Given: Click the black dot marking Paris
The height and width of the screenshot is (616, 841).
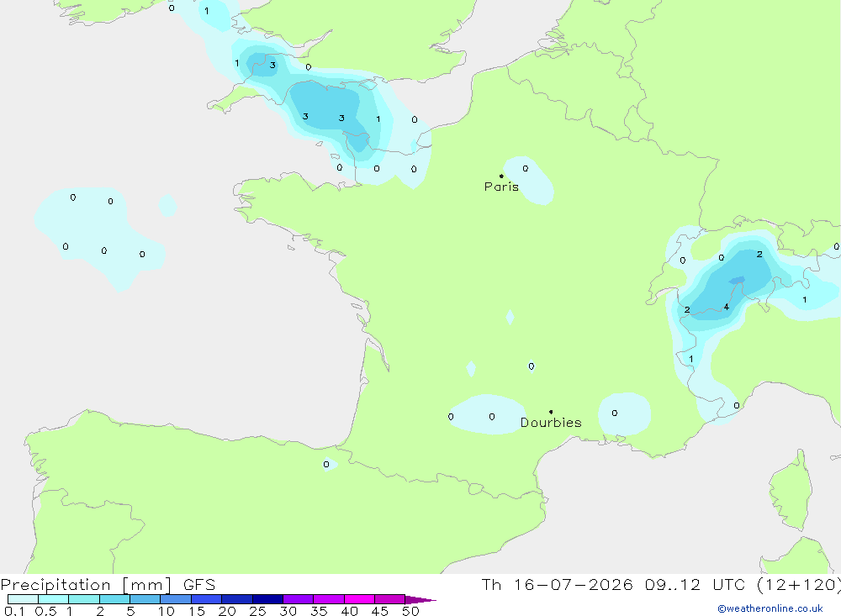Looking at the screenshot, I should coord(501,176).
